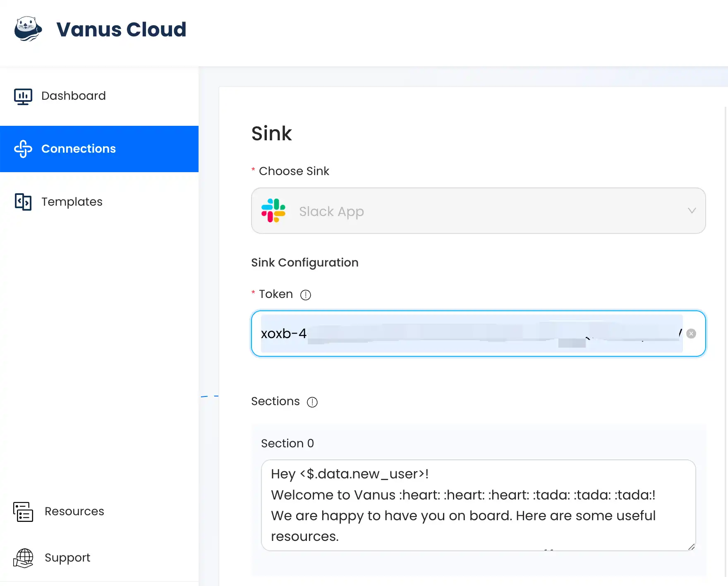Show info tooltip next to Sections
The image size is (728, 586).
point(312,402)
